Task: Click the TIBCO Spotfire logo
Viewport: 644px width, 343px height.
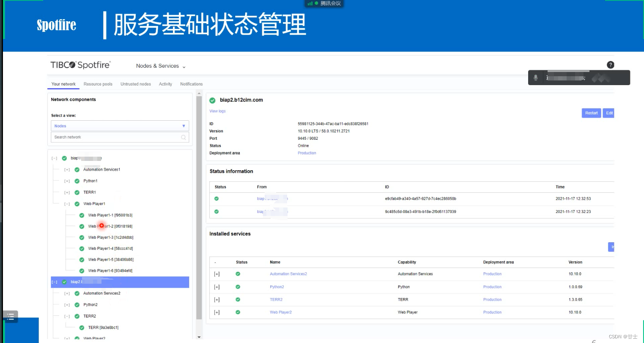Action: coord(80,65)
